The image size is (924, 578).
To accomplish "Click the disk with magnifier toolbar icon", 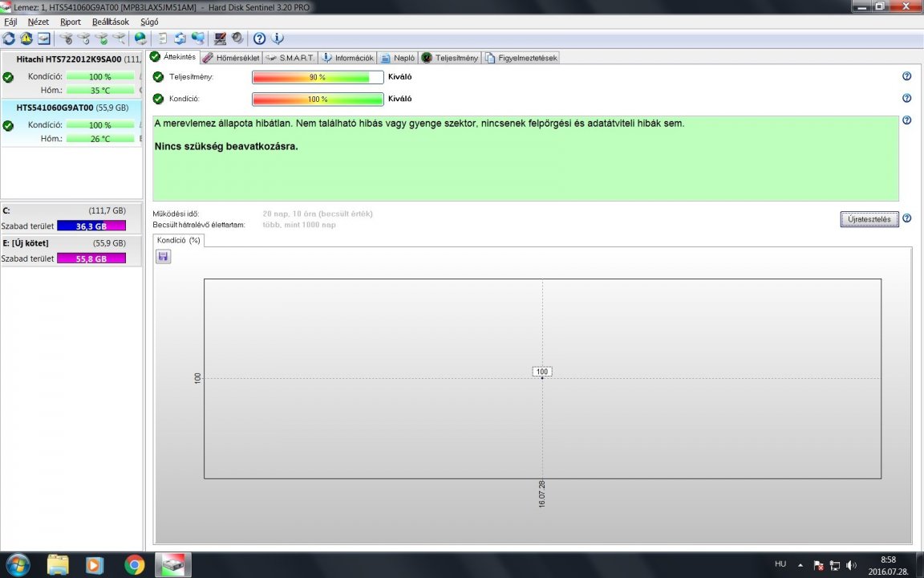I will tap(120, 39).
